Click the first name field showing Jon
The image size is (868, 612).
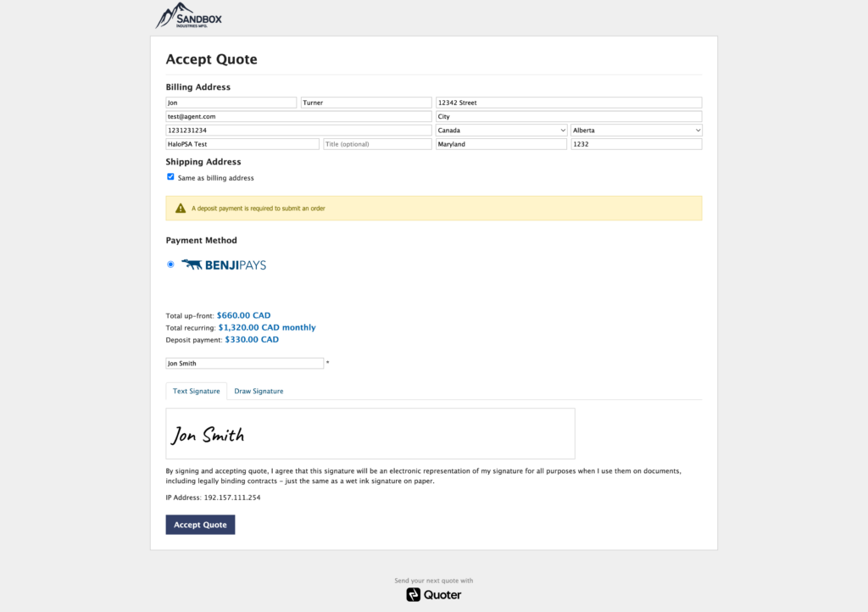click(x=231, y=103)
